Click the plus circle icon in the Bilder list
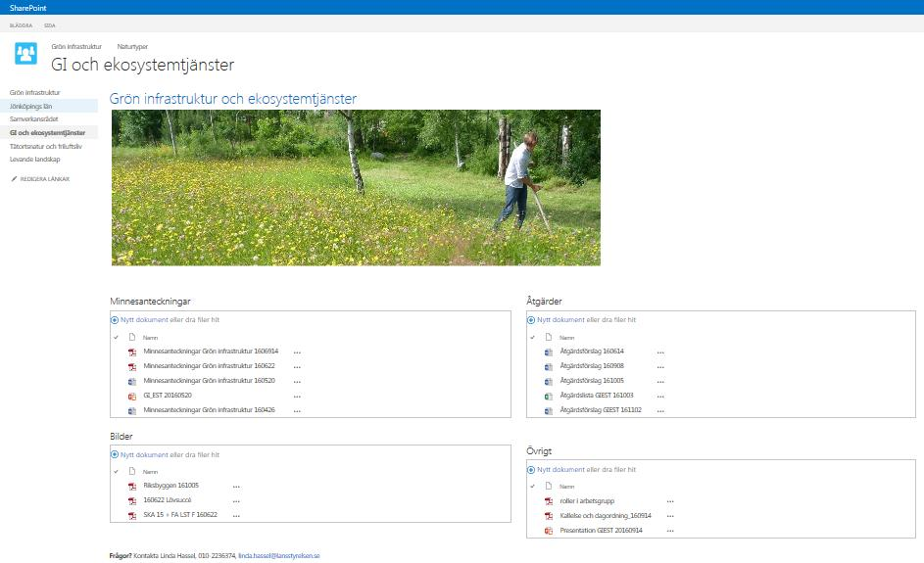 click(115, 454)
